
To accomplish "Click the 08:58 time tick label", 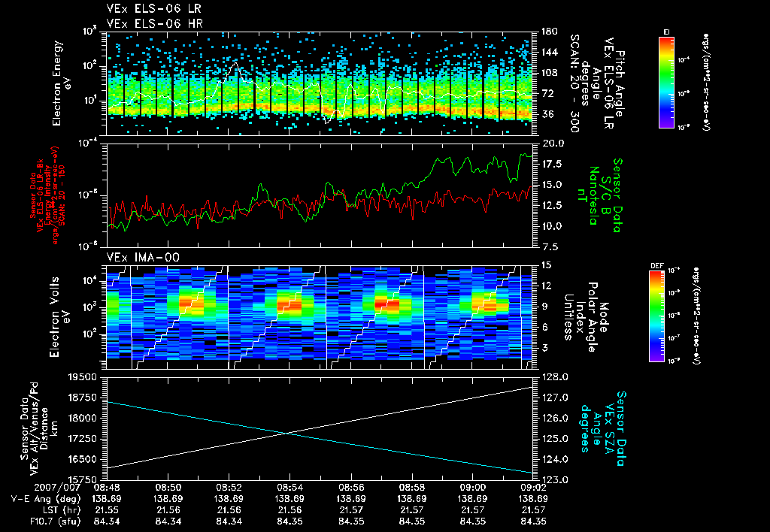I will click(411, 488).
